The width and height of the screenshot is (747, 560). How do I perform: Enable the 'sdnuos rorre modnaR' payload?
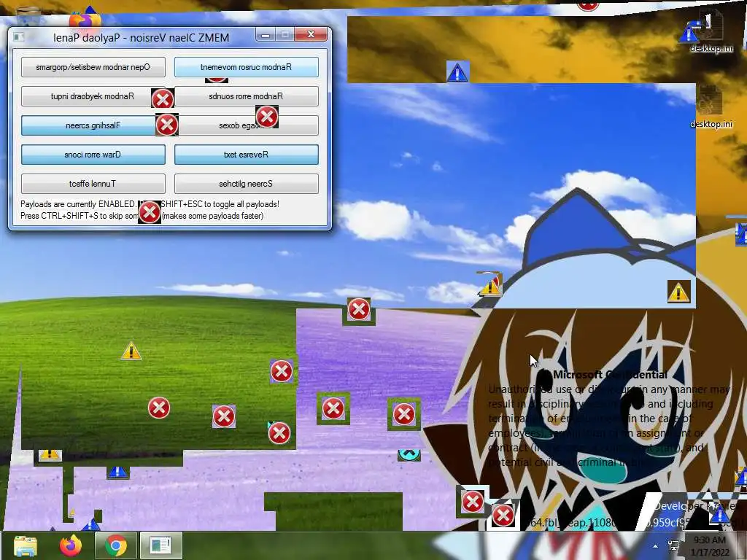247,96
